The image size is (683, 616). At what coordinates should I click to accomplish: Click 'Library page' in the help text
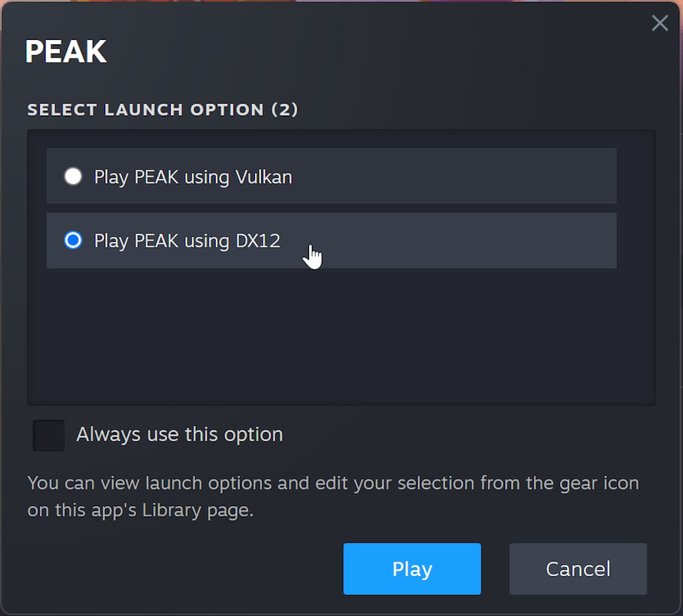point(198,510)
